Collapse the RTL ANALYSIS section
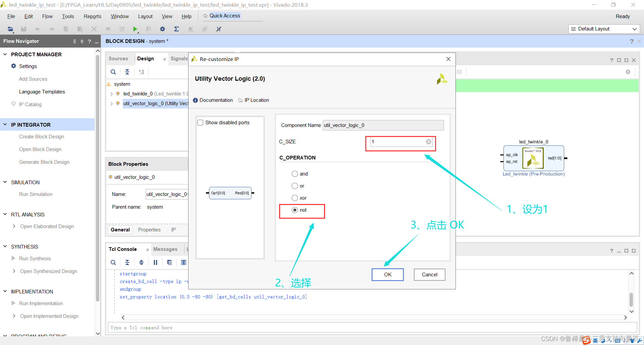Image resolution: width=644 pixels, height=345 pixels. pos(5,214)
